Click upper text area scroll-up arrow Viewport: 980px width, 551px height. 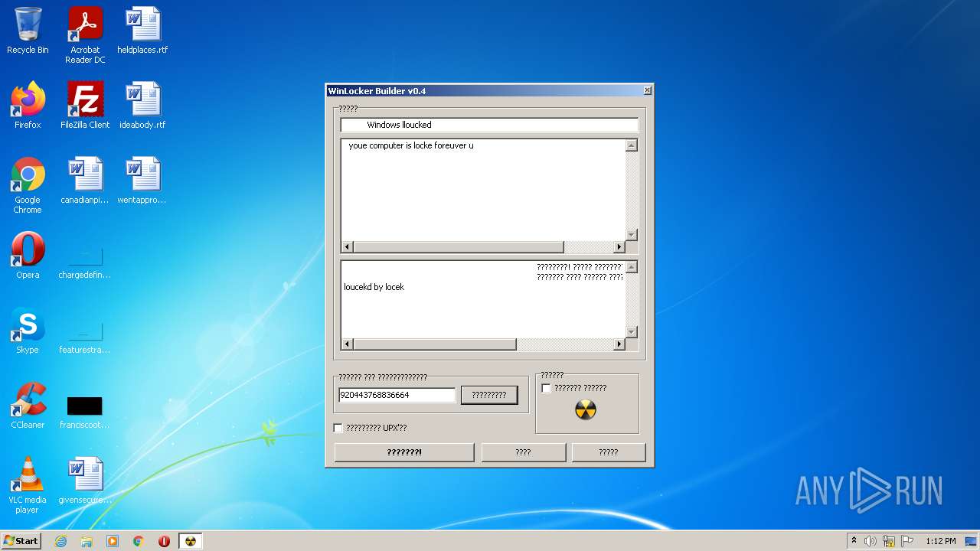(632, 145)
